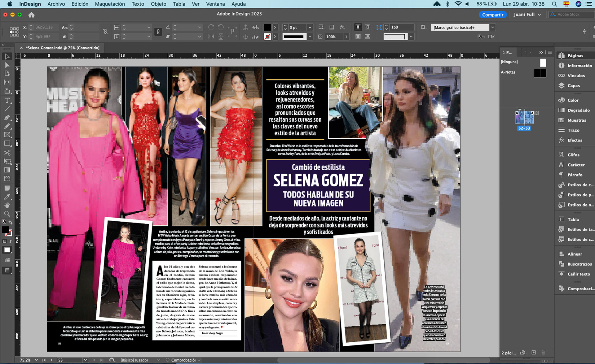The width and height of the screenshot is (595, 364).
Task: Switch to the Selena Gomez.indd document tab
Action: coord(62,48)
